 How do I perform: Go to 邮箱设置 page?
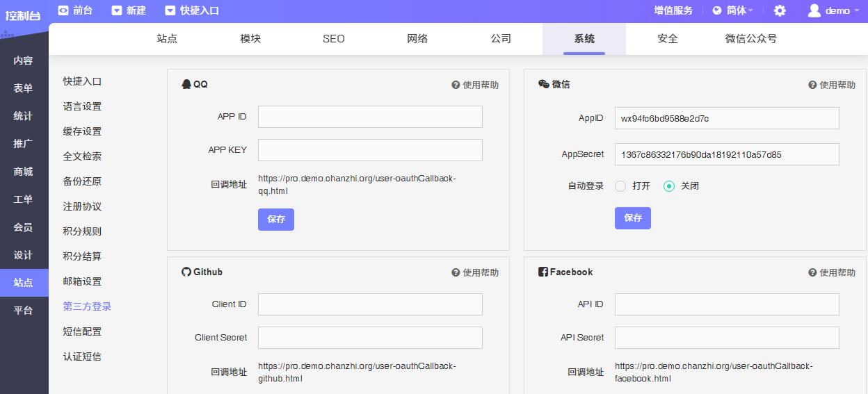tap(82, 281)
